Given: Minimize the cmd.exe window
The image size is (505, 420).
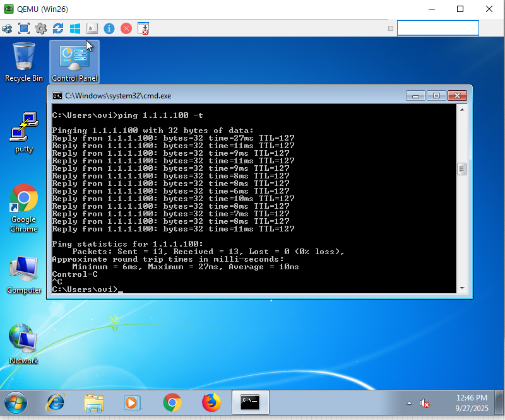Looking at the screenshot, I should pos(415,96).
